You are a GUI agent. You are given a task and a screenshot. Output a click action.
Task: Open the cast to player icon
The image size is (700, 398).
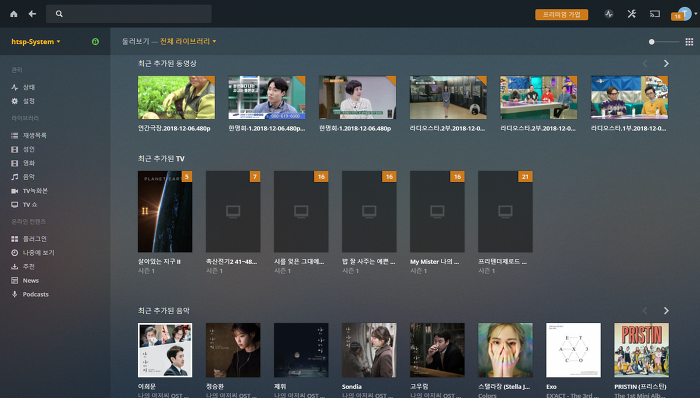(654, 14)
